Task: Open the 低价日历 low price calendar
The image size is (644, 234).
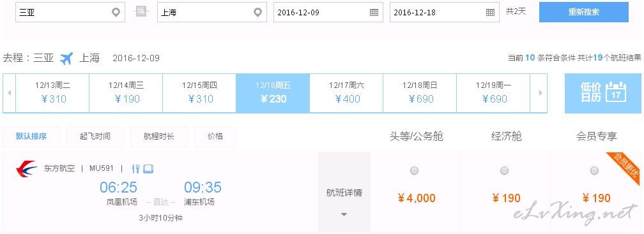Action: tap(602, 93)
